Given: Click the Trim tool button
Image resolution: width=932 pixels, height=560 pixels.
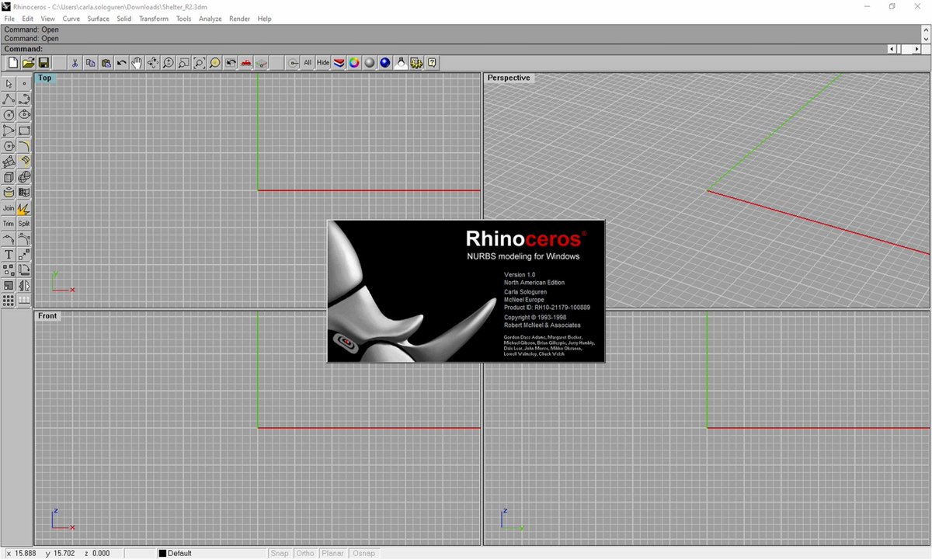Looking at the screenshot, I should click(9, 224).
